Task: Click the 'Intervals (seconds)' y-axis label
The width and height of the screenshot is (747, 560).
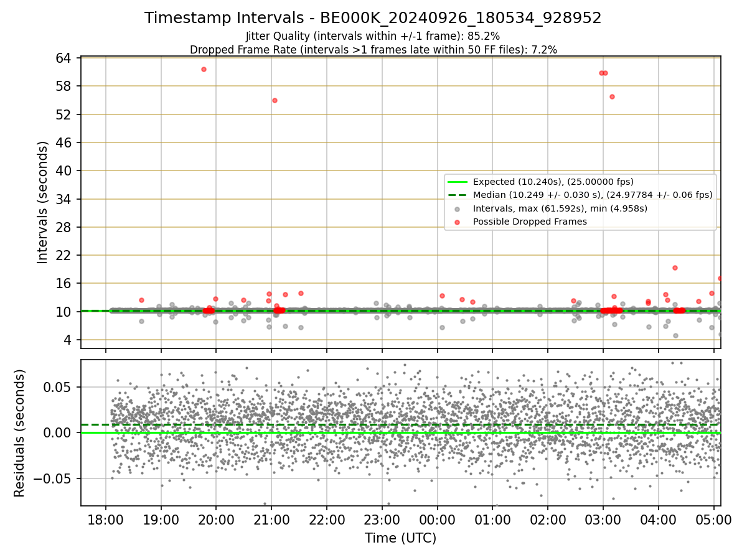Action: click(42, 202)
